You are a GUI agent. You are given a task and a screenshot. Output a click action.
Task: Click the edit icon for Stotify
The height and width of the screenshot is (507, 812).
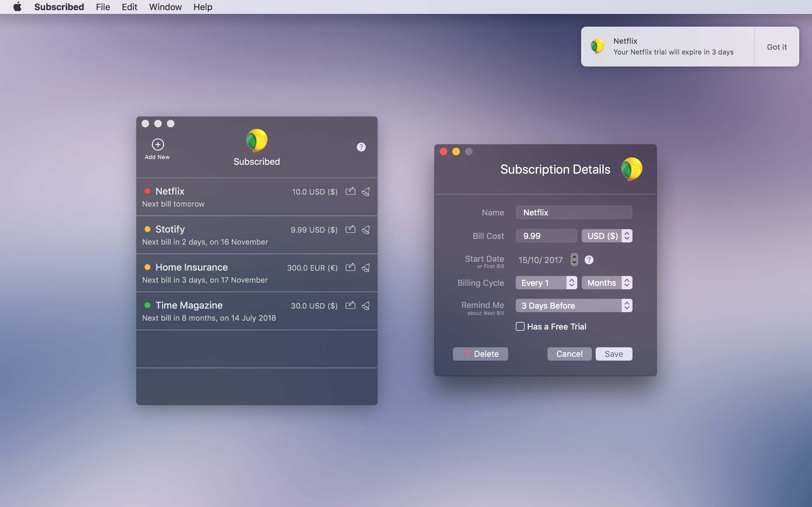pos(350,229)
